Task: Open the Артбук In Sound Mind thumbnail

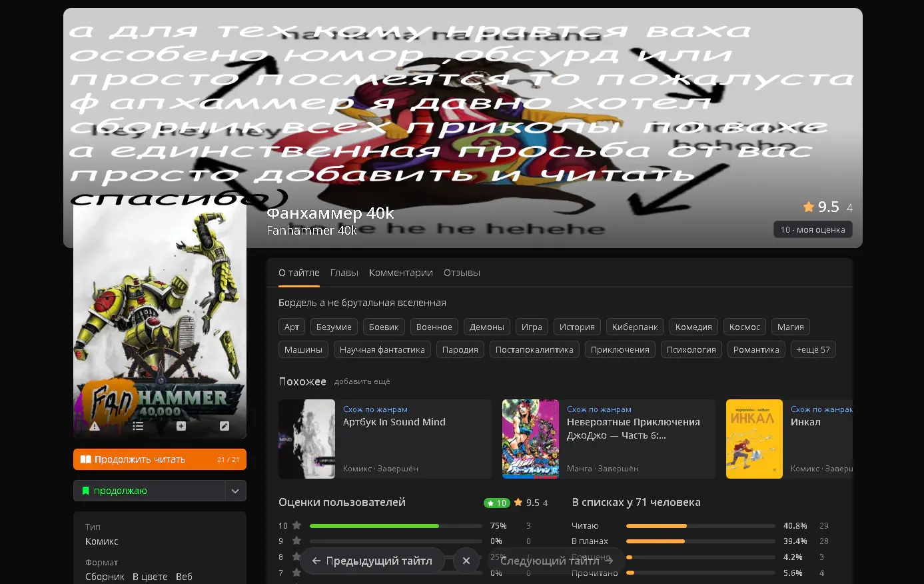Action: click(306, 439)
